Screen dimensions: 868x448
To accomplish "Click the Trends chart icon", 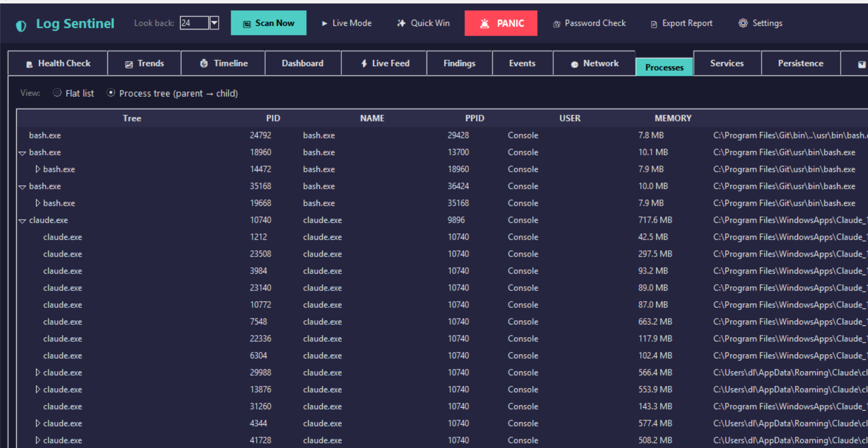I will tap(129, 64).
